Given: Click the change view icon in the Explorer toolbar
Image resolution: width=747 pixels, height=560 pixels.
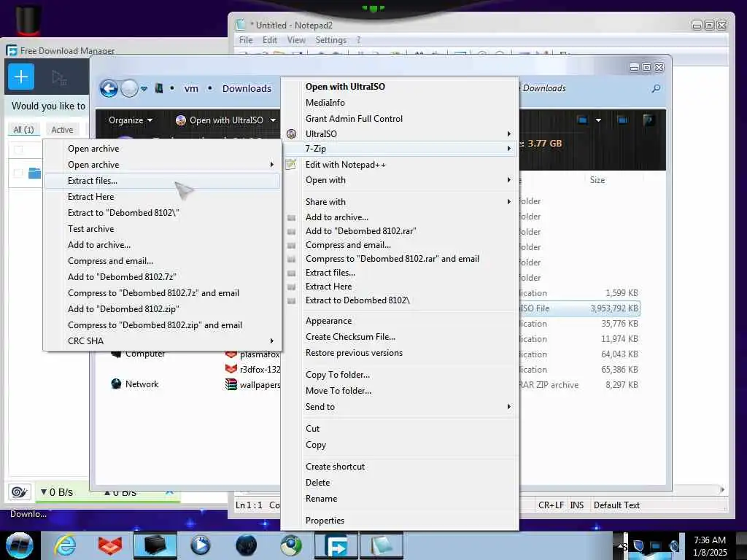Looking at the screenshot, I should click(582, 120).
